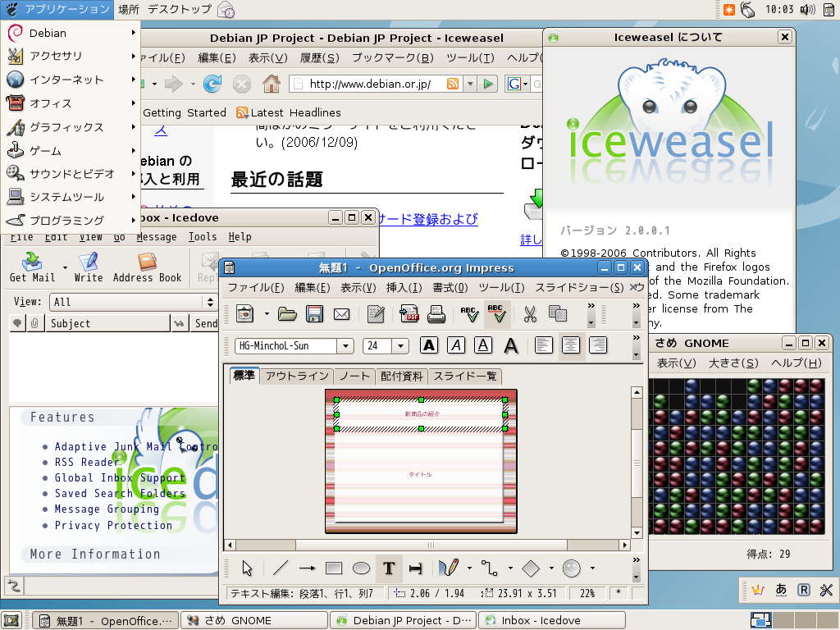The height and width of the screenshot is (630, 840).
Task: Toggle Italic text in Impress
Action: click(456, 345)
